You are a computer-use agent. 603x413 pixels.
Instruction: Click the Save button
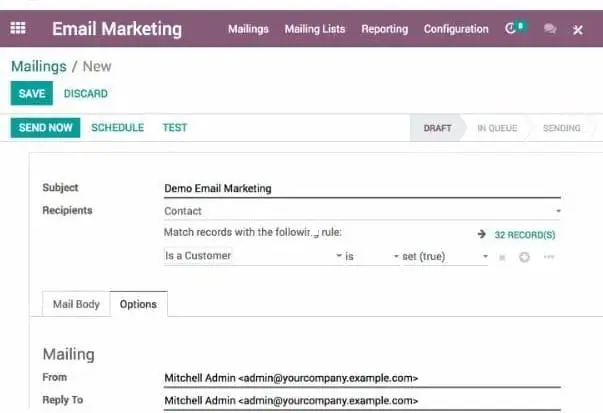click(x=31, y=94)
